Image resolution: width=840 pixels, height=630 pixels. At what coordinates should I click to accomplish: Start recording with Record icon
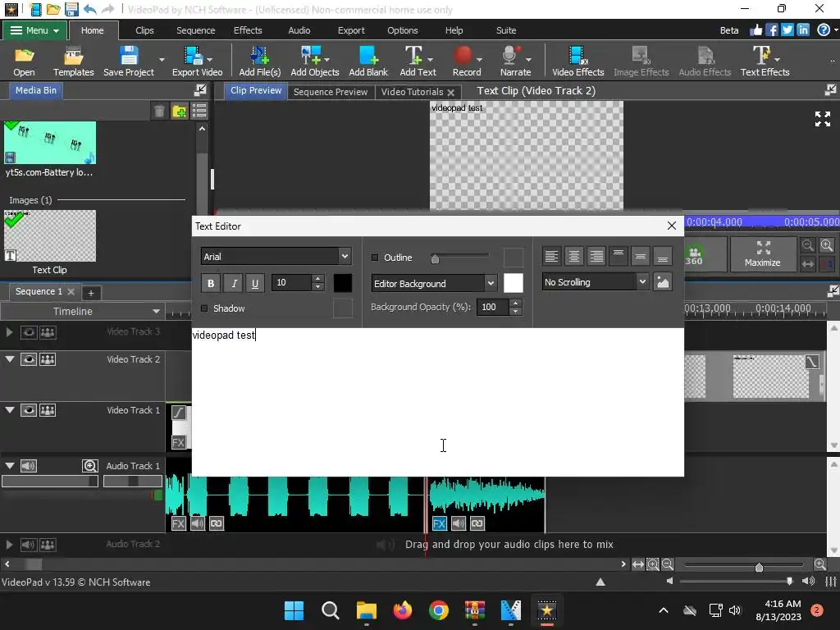click(x=463, y=56)
